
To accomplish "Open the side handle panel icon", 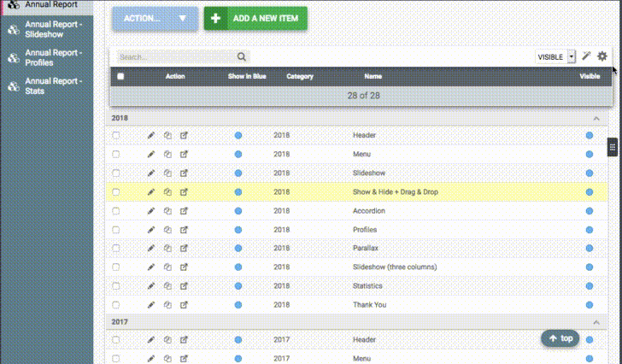I will (613, 147).
